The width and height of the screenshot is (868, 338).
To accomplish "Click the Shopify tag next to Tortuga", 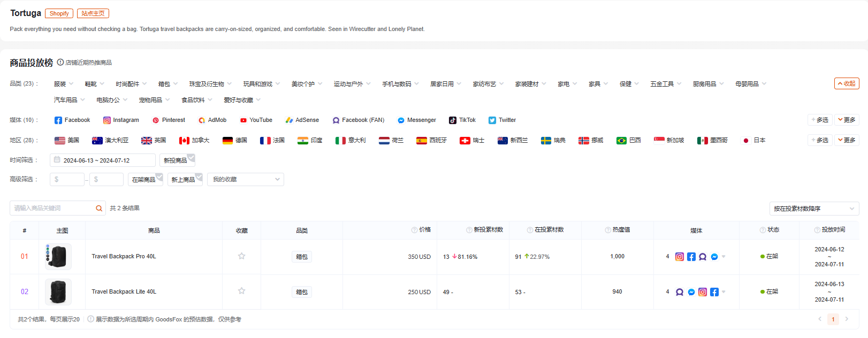I will pyautogui.click(x=59, y=13).
